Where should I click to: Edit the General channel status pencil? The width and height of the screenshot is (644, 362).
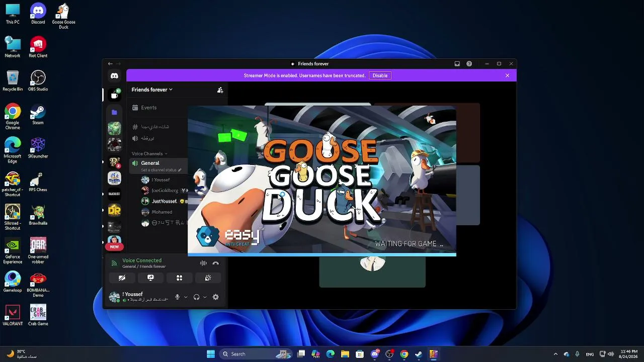point(180,170)
